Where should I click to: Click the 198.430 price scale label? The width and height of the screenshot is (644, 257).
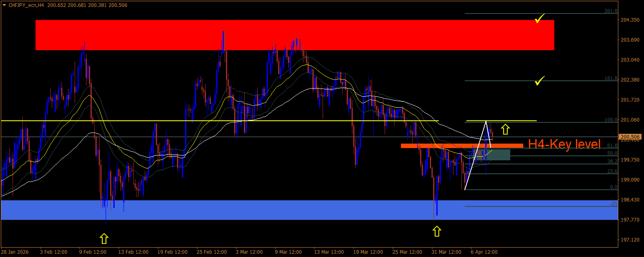(x=630, y=199)
